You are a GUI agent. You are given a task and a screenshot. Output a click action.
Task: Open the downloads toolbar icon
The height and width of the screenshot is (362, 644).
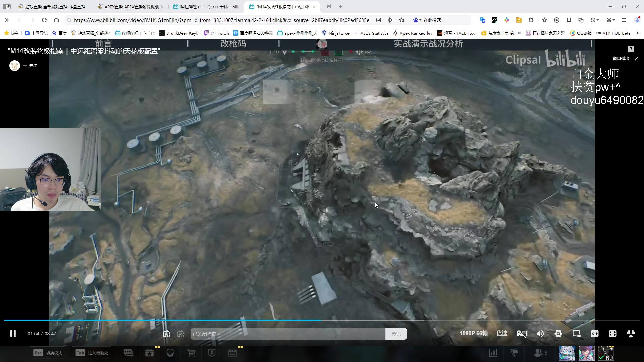557,20
